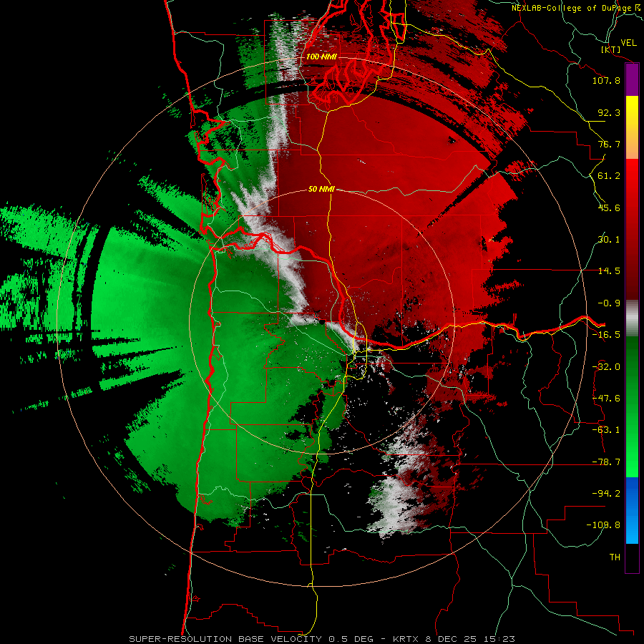The image size is (644, 644).
Task: Click the blue segment of the velocity color bar
Action: pyautogui.click(x=632, y=510)
